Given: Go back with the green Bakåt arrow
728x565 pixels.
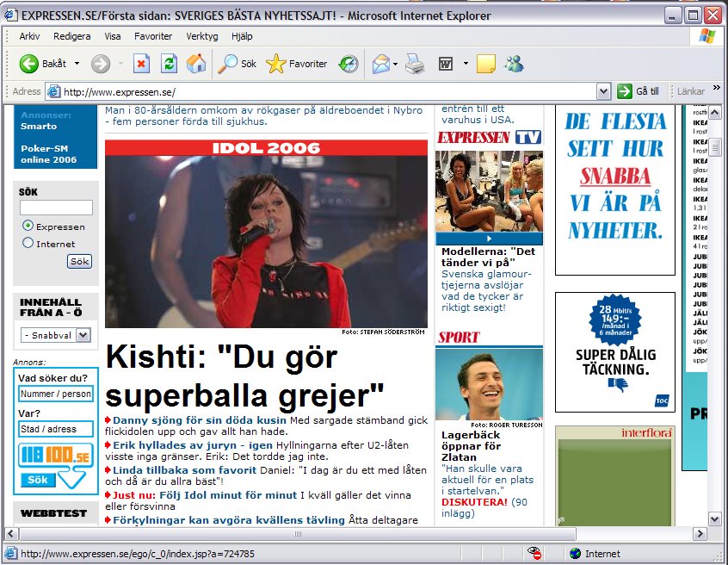Looking at the screenshot, I should [28, 64].
